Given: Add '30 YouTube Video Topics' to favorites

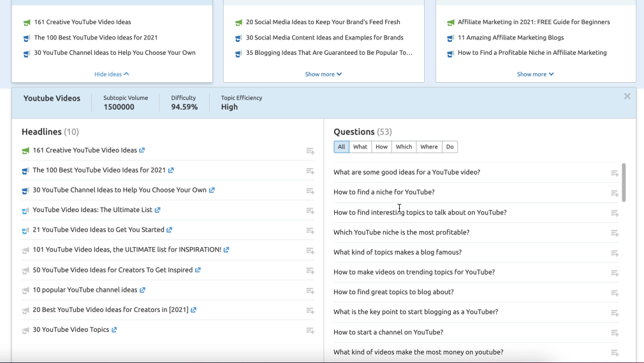Looking at the screenshot, I should (x=310, y=331).
